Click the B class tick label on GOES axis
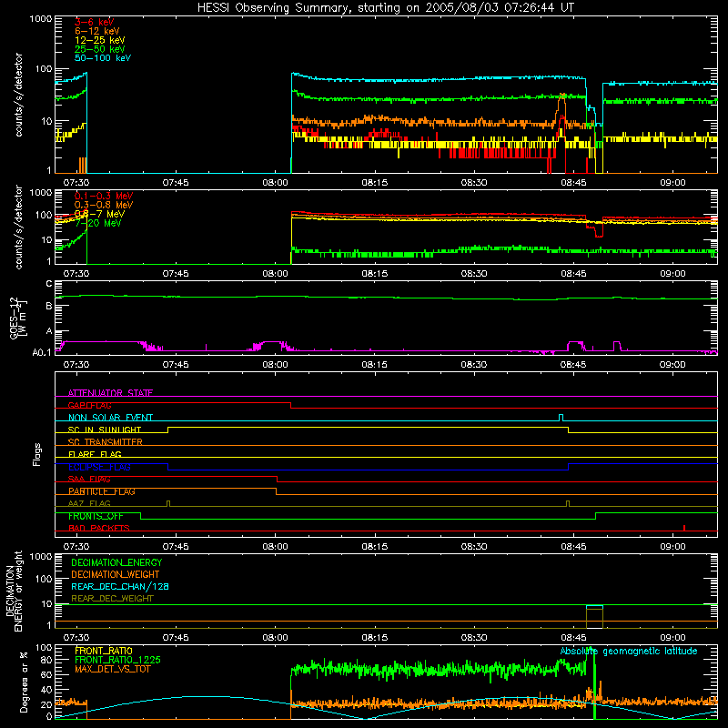The image size is (728, 728). (49, 307)
